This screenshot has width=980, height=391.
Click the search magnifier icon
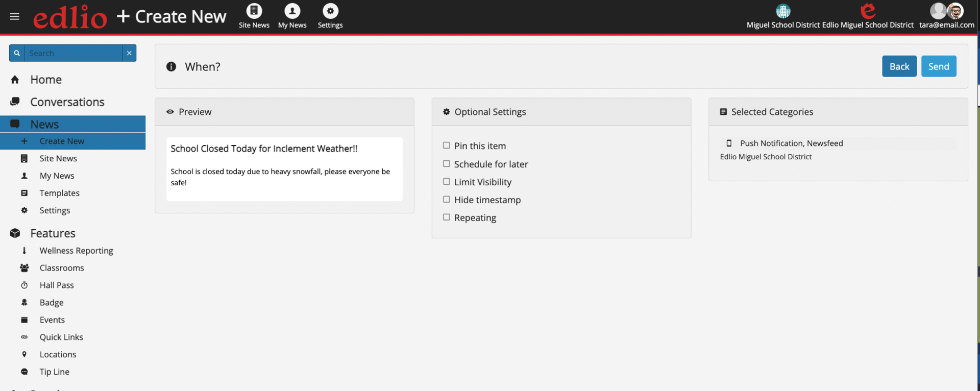point(17,53)
